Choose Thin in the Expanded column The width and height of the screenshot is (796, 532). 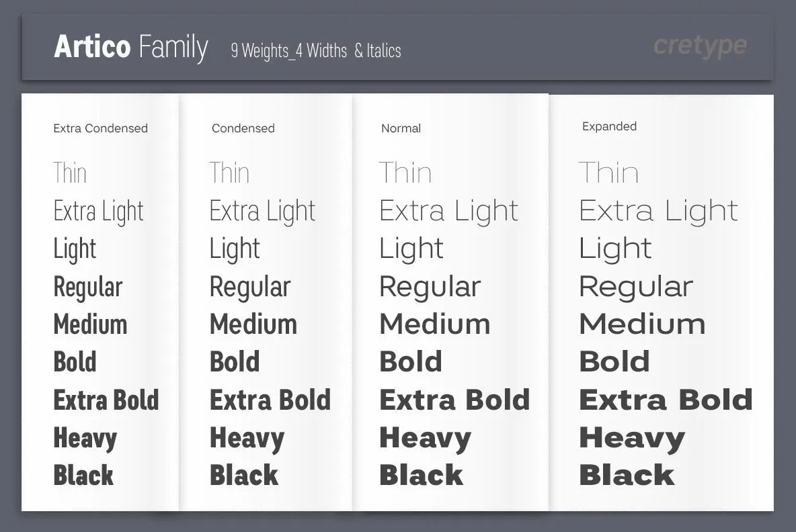pyautogui.click(x=608, y=173)
